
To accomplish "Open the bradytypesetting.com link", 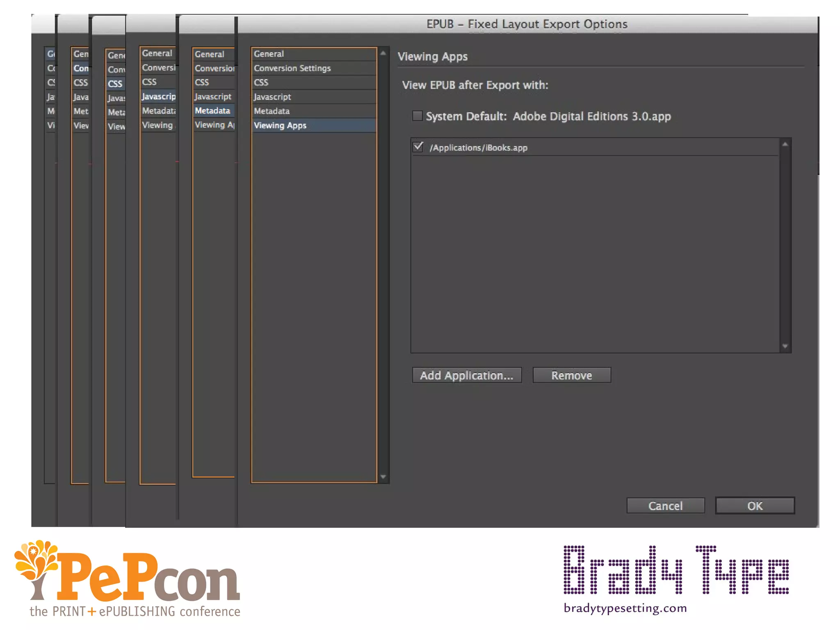I will [x=625, y=608].
